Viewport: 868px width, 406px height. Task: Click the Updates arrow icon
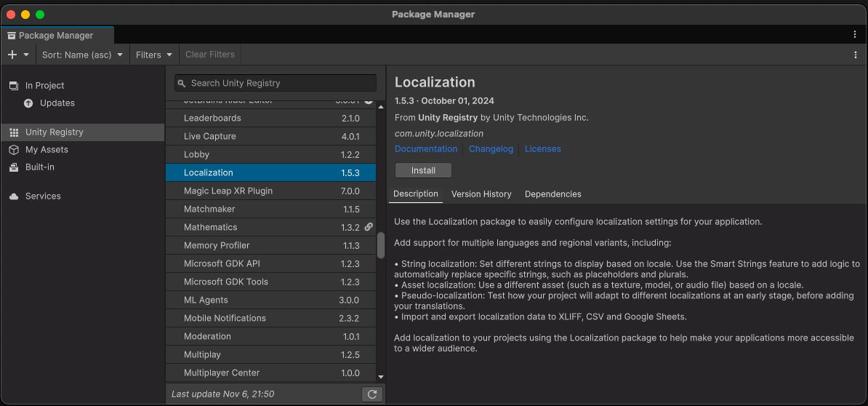pyautogui.click(x=28, y=103)
